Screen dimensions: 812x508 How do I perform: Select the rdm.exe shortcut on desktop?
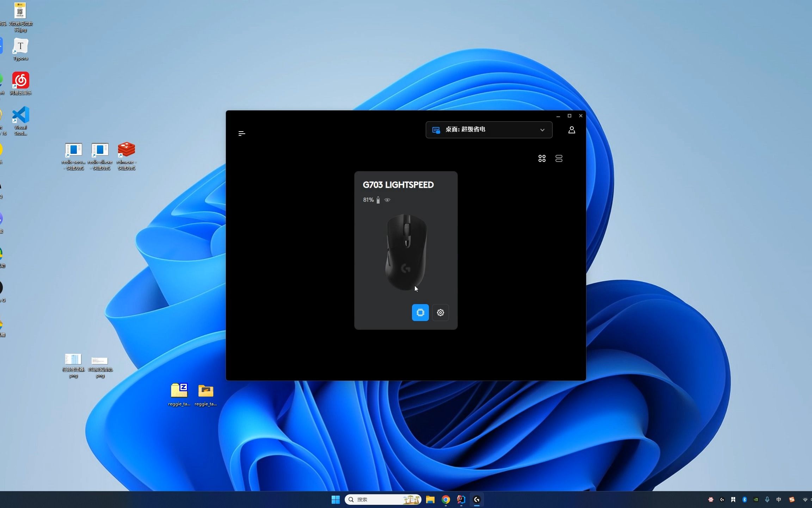(x=127, y=156)
